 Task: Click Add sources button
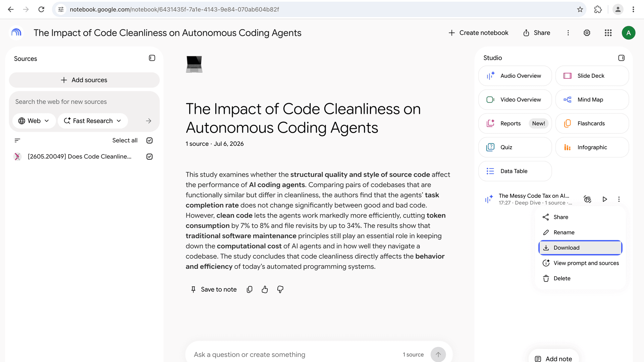[x=84, y=80]
